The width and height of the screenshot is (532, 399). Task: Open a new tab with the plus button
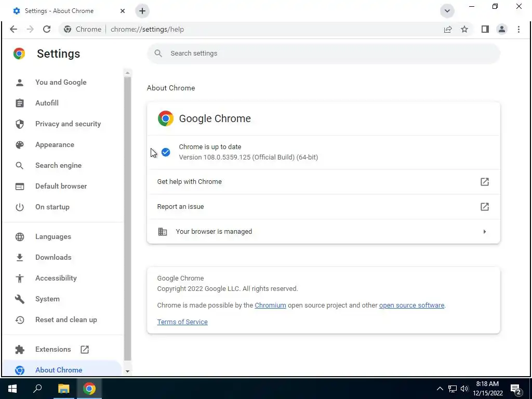tap(142, 11)
